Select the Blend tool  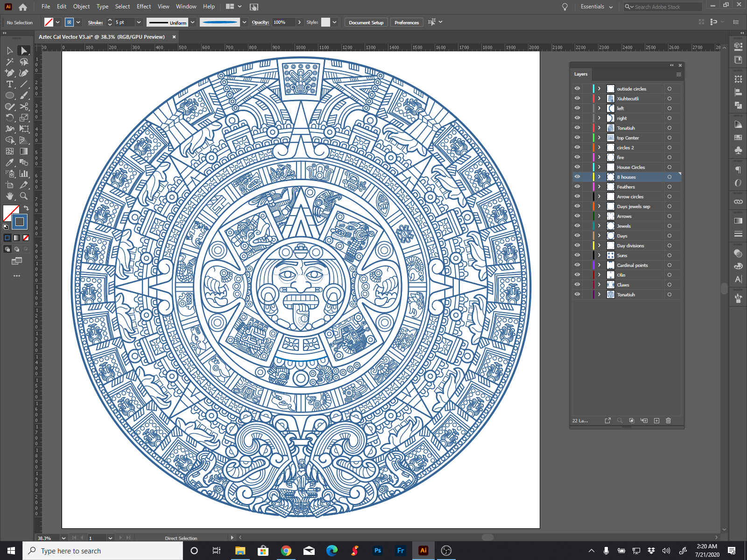[x=24, y=162]
